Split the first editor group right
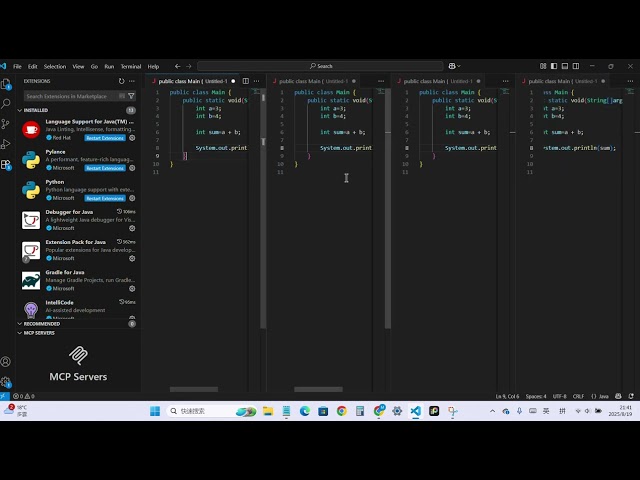The height and width of the screenshot is (480, 640). 246,81
